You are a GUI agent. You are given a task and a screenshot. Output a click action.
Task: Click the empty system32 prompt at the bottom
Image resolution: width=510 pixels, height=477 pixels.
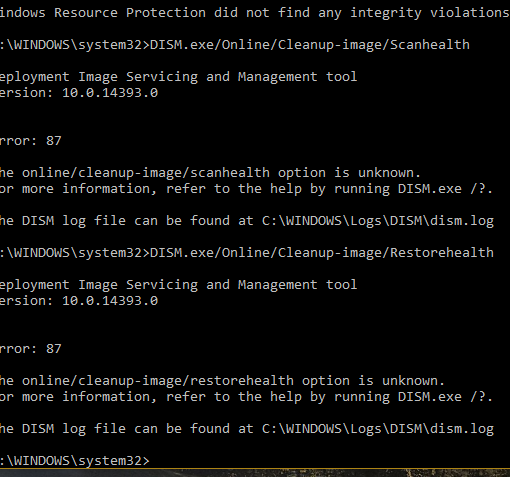click(75, 461)
